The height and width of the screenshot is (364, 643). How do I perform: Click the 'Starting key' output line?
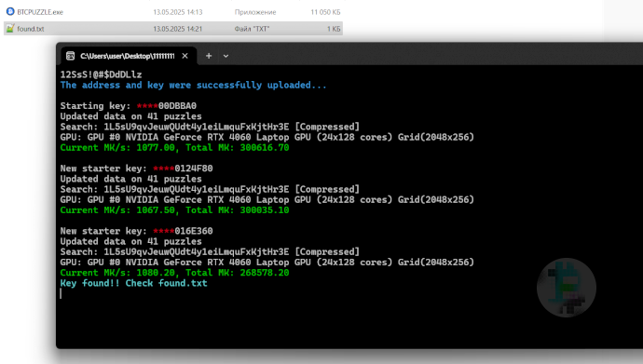point(129,105)
